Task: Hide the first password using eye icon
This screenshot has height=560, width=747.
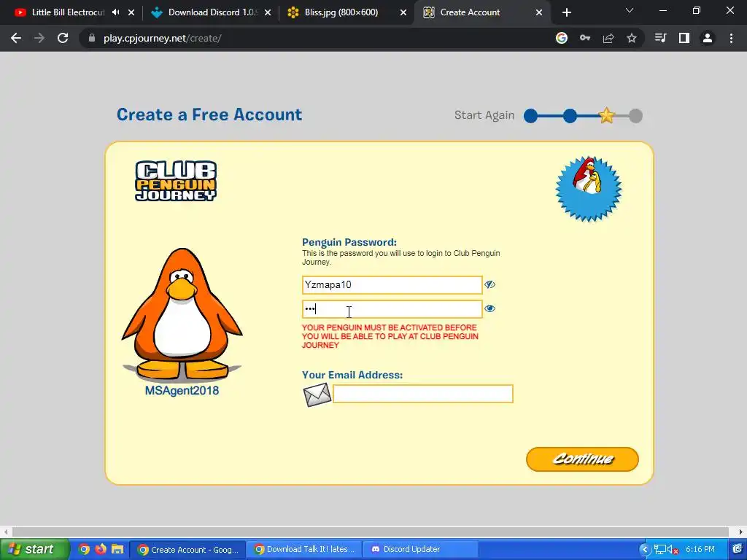Action: [489, 285]
